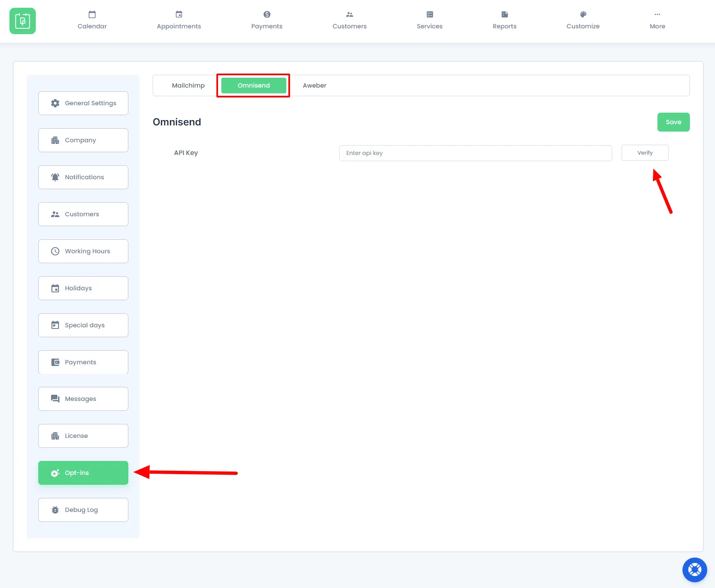Click the Messages chat bubble icon
The width and height of the screenshot is (715, 588).
(55, 399)
